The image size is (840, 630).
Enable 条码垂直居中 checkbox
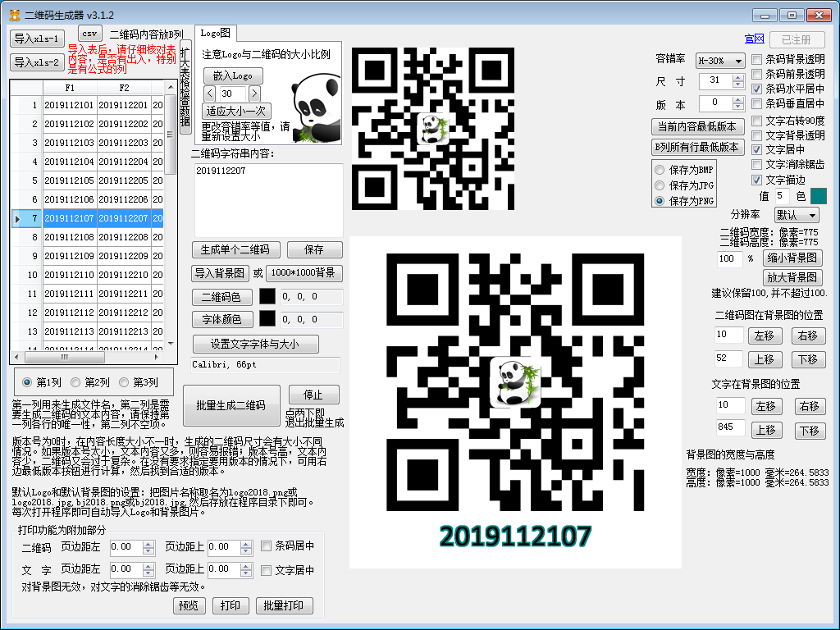pos(756,103)
